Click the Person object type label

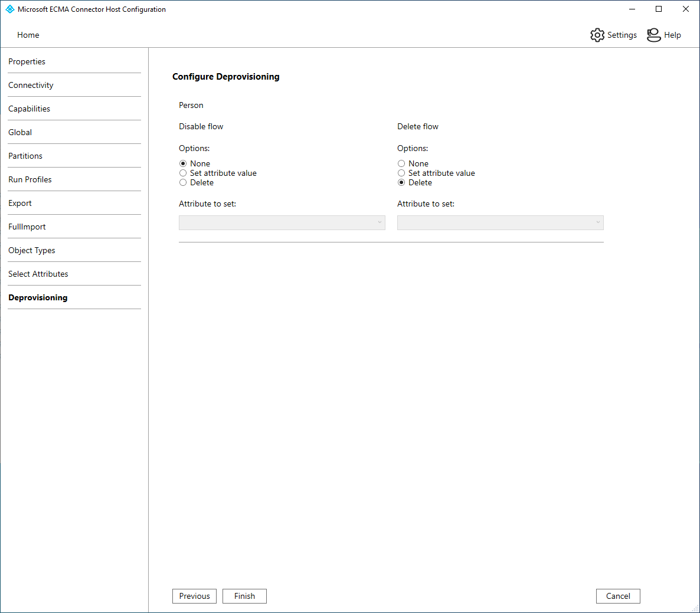pos(191,105)
